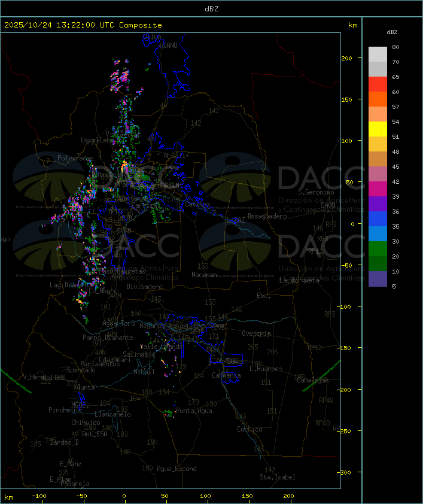Click the 'E_Manz' map label

(71, 464)
